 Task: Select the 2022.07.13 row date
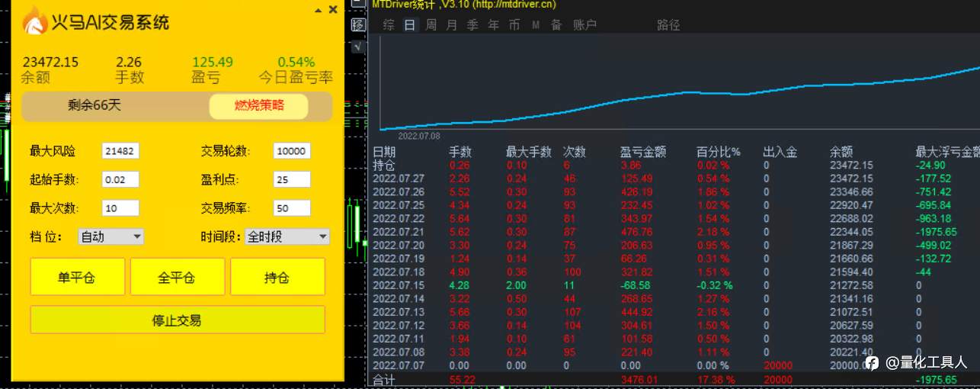[398, 312]
